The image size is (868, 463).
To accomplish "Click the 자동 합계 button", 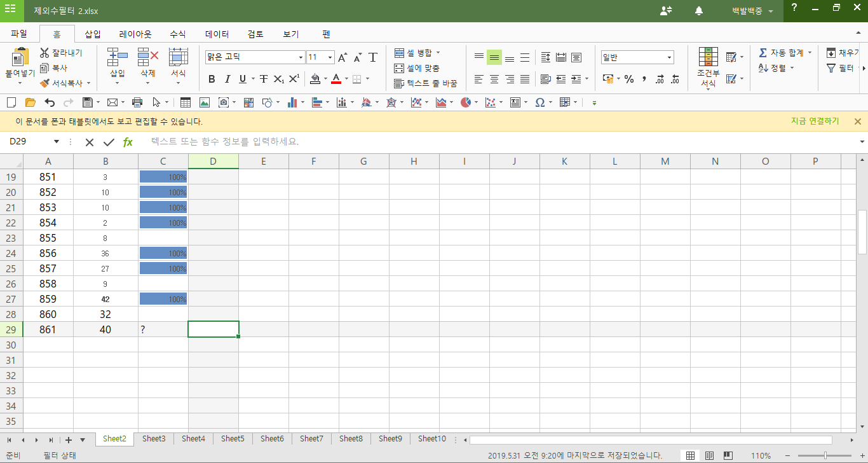I will [786, 53].
